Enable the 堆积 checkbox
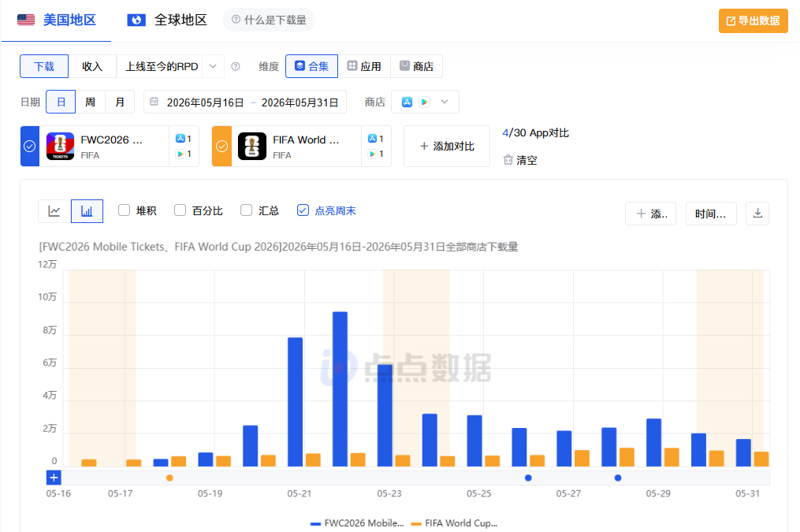800x532 pixels. 124,210
